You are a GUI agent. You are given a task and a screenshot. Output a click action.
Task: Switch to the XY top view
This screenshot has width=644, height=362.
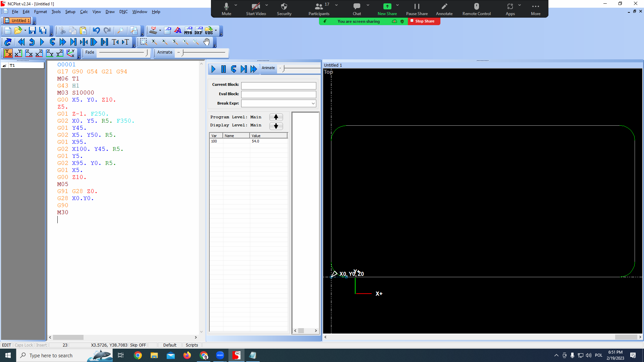tap(8, 53)
